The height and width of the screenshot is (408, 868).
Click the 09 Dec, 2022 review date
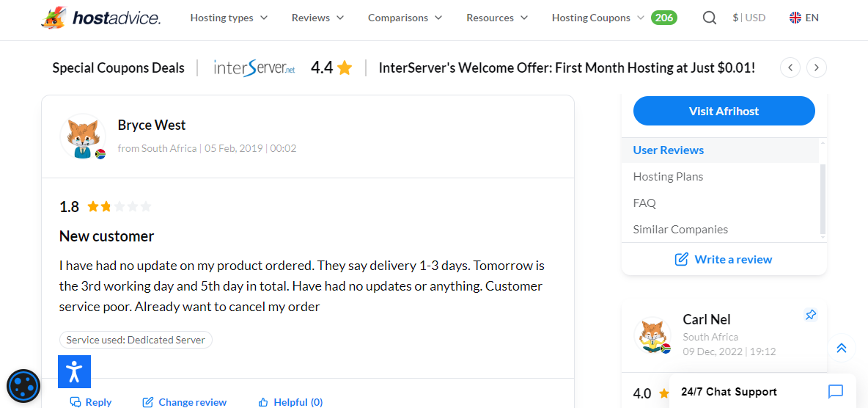pos(712,351)
